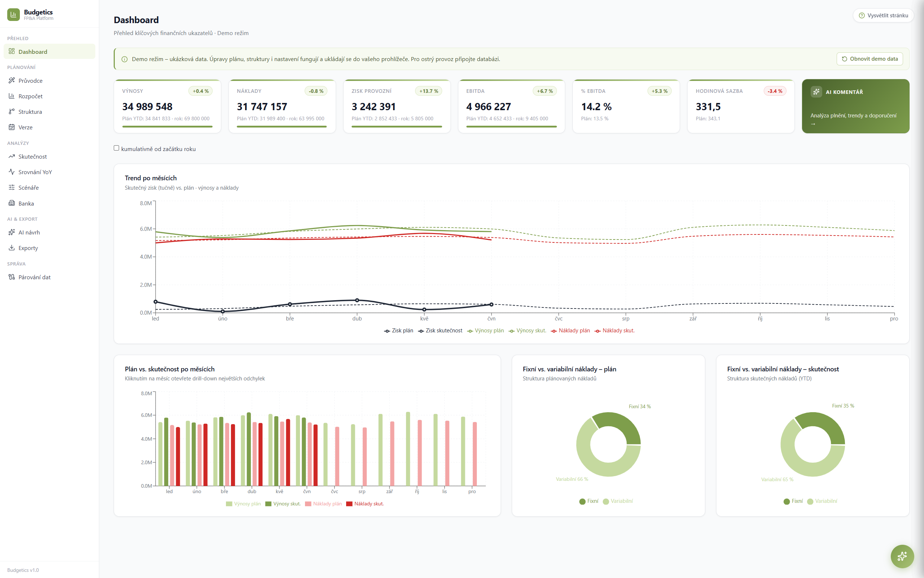
Task: Click the Zisk provozní progress bar
Action: pyautogui.click(x=397, y=126)
